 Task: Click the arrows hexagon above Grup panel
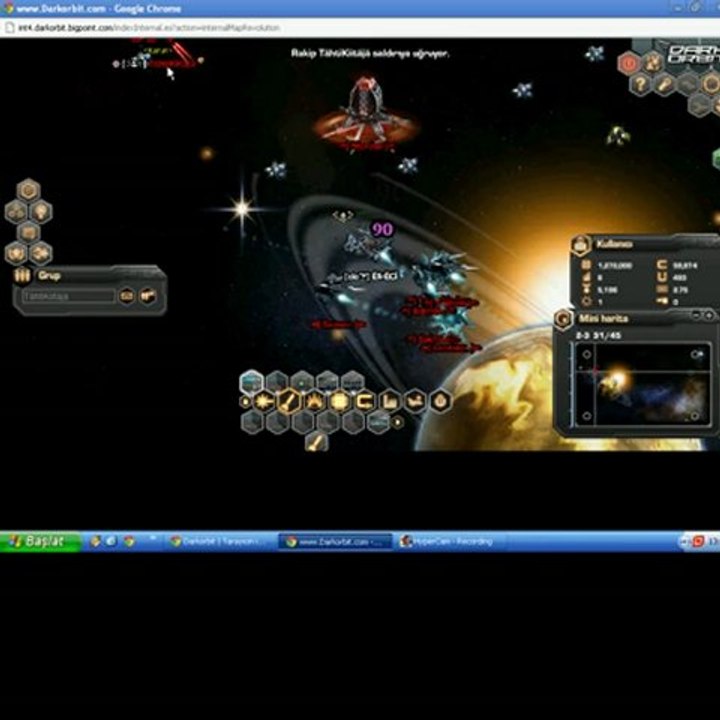point(41,253)
